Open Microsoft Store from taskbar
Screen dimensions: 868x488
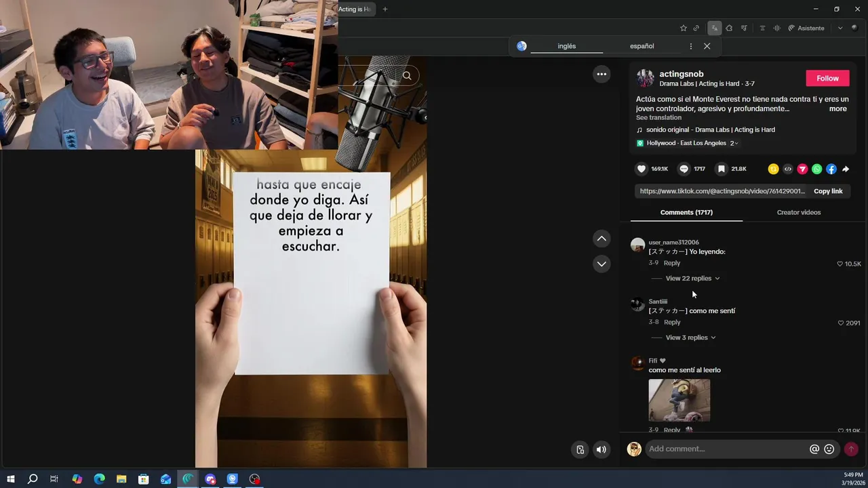pos(144,479)
